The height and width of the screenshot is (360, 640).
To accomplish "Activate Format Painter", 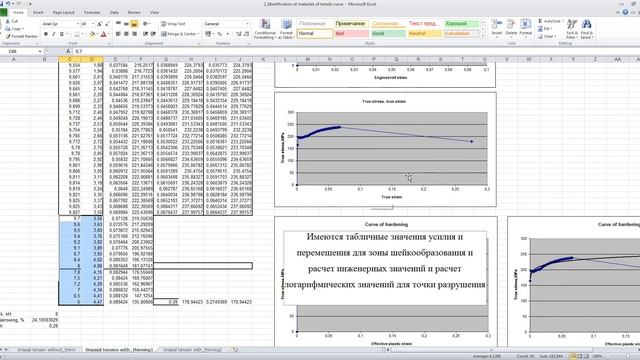I will (21, 36).
